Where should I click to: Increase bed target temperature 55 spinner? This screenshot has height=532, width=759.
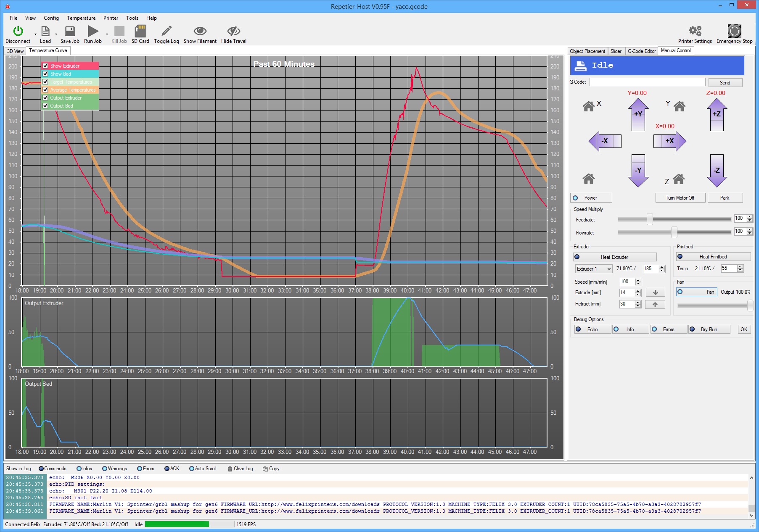[x=740, y=266]
